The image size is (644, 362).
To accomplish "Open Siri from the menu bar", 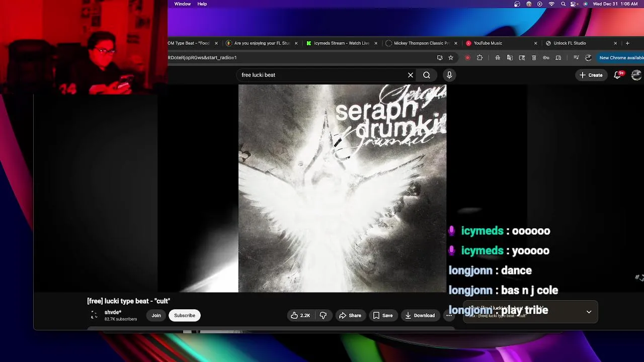I will [x=585, y=4].
